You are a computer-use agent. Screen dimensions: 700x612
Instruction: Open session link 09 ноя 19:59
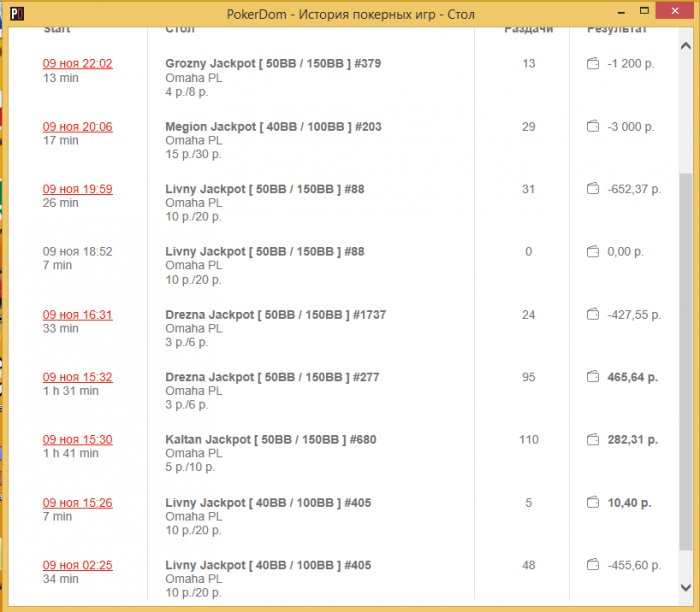(78, 189)
